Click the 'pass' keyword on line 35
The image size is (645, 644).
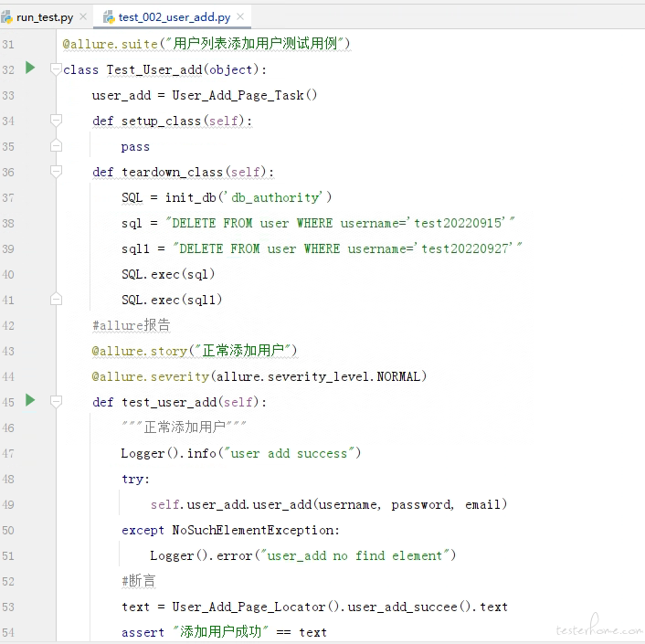[x=135, y=147]
